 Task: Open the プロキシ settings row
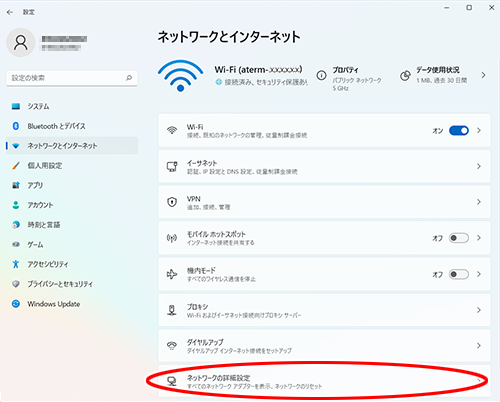point(324,310)
